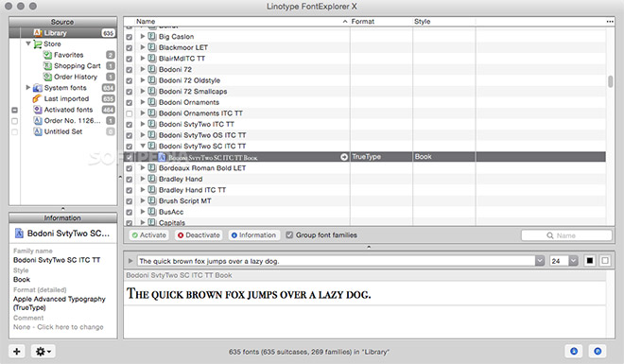Screen dimensions: 624x364
Task: Select the Activated fonts icon
Action: (38, 110)
